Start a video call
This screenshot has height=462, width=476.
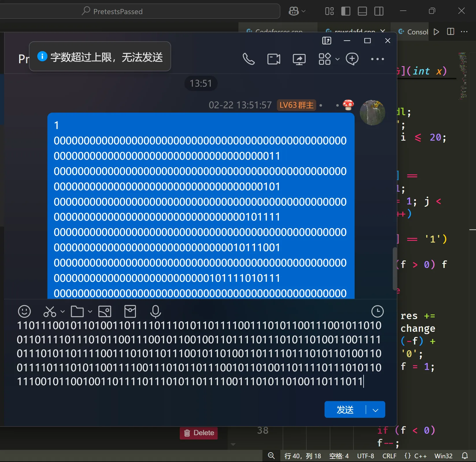pos(273,59)
